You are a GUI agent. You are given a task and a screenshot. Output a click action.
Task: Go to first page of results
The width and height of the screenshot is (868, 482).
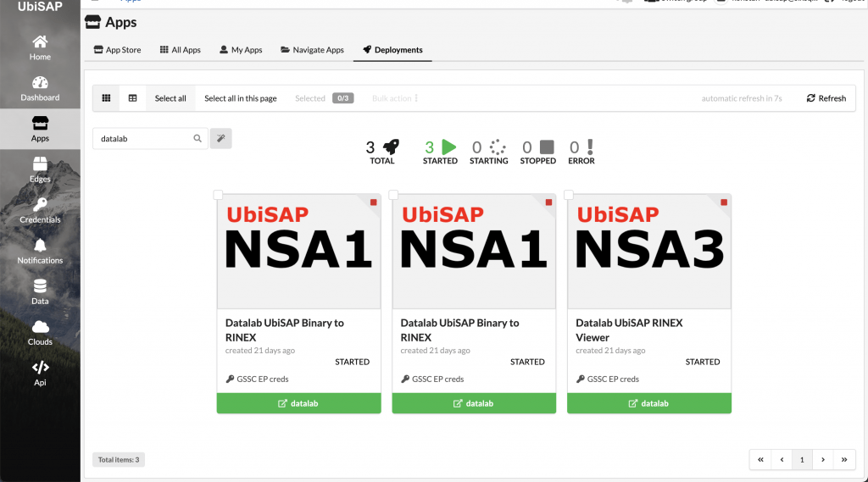click(x=760, y=459)
